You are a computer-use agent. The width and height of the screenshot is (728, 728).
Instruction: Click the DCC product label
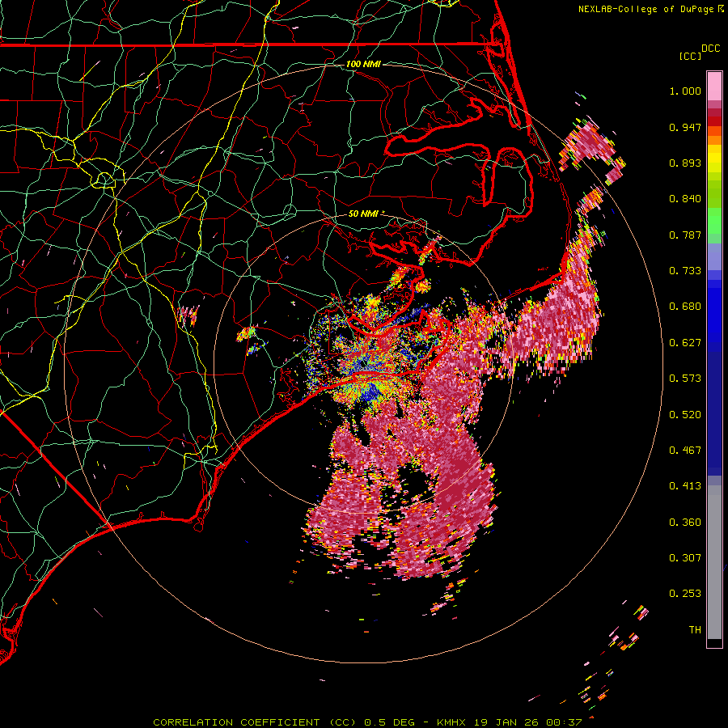pyautogui.click(x=710, y=49)
